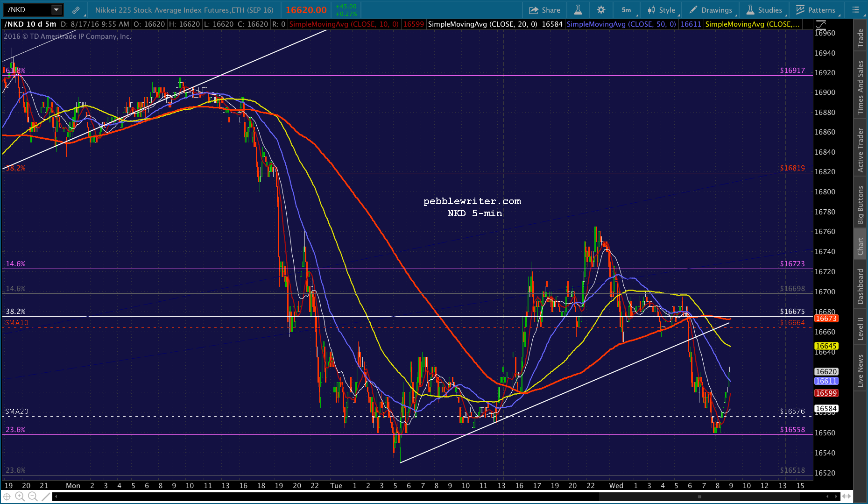The height and width of the screenshot is (504, 868).
Task: Click the $16819 red price level label
Action: (792, 168)
